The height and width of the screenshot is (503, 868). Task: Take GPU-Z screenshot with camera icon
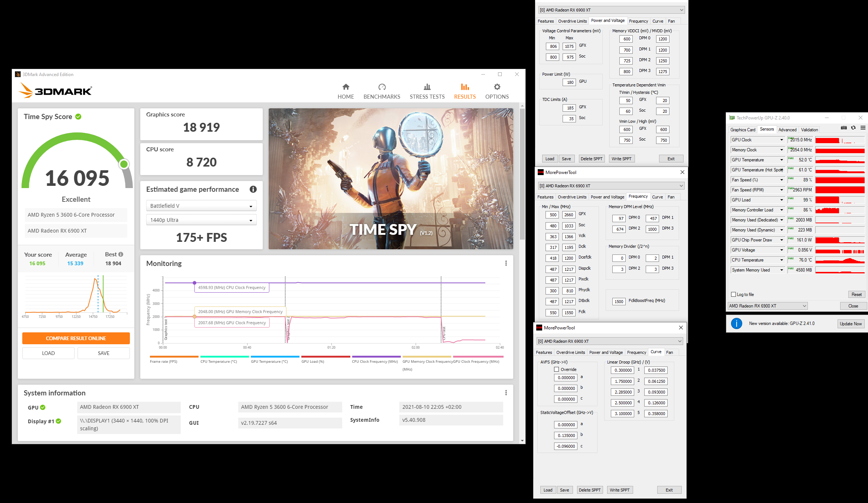tap(844, 128)
